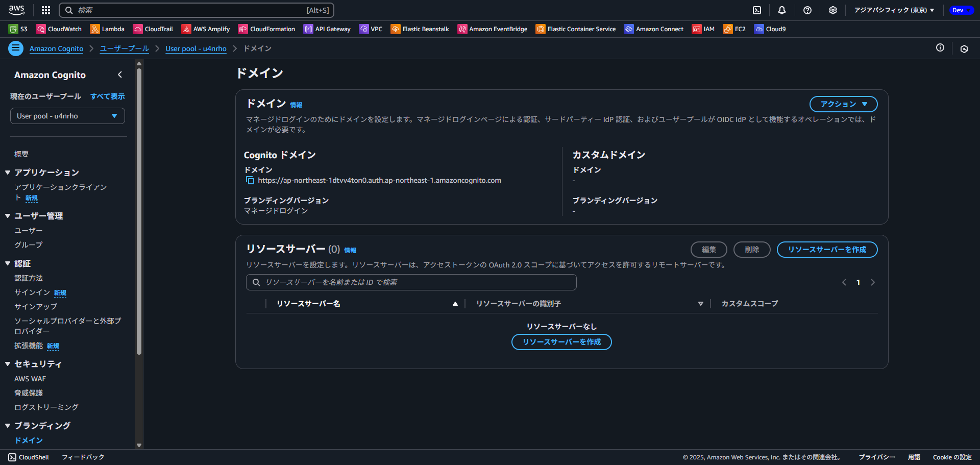Focus the resource server search field
Screen dimensions: 980x465
[x=411, y=282]
